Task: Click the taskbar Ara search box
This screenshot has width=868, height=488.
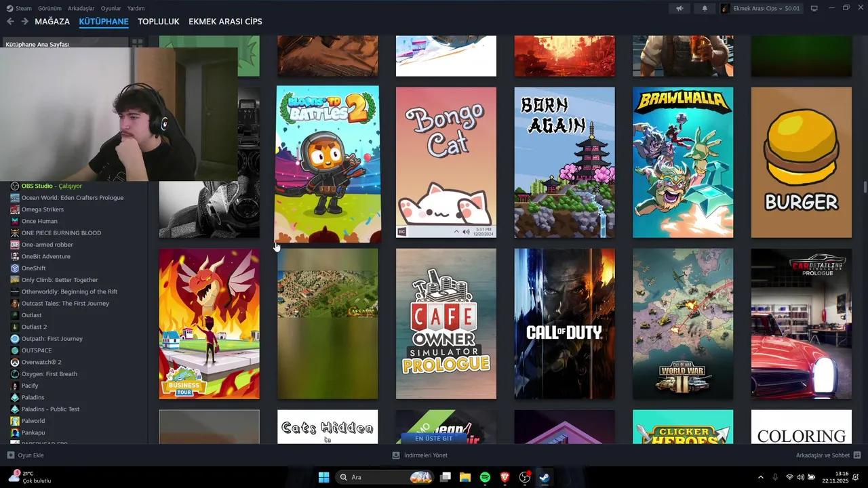Action: click(x=385, y=477)
